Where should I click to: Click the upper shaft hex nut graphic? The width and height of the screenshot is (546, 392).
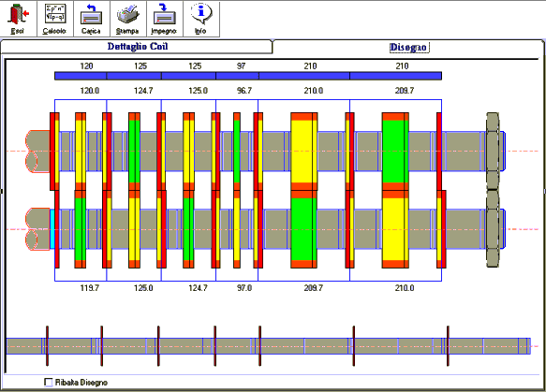[x=493, y=151]
